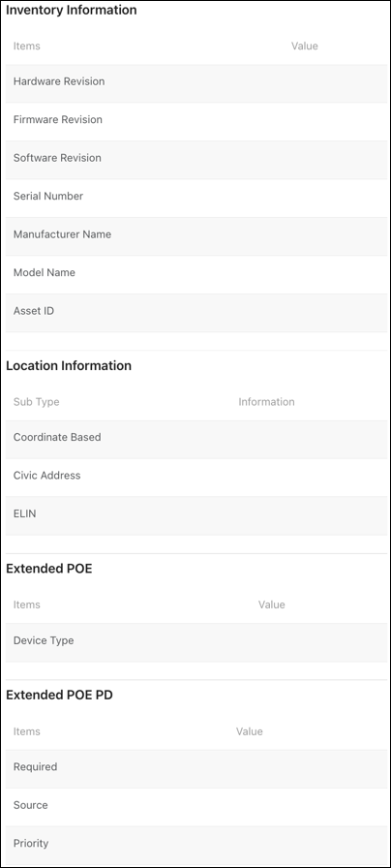Click the Software Revision row

[195, 160]
